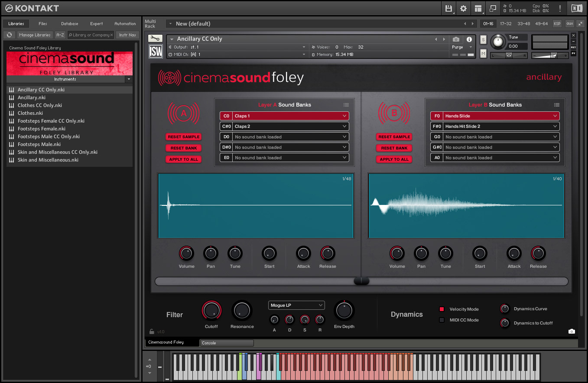Viewport: 588px width, 383px height.
Task: Go to the previous multi rack preset arrow
Action: coord(465,24)
